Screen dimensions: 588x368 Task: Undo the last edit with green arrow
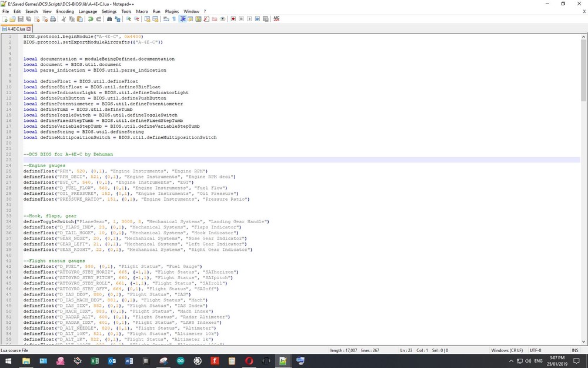tap(91, 19)
